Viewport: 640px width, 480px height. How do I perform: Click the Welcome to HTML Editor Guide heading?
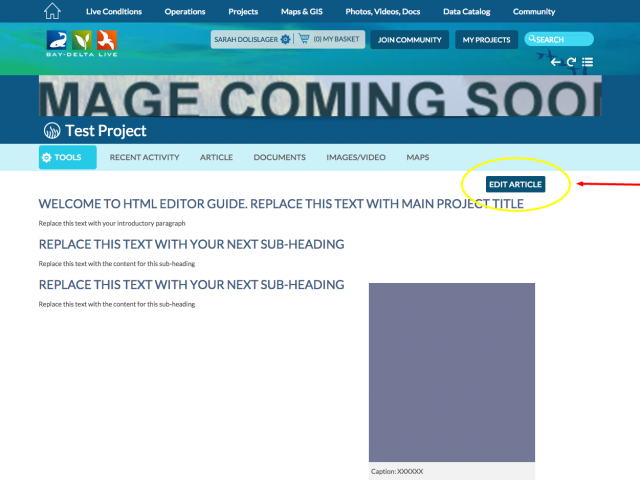tap(281, 204)
